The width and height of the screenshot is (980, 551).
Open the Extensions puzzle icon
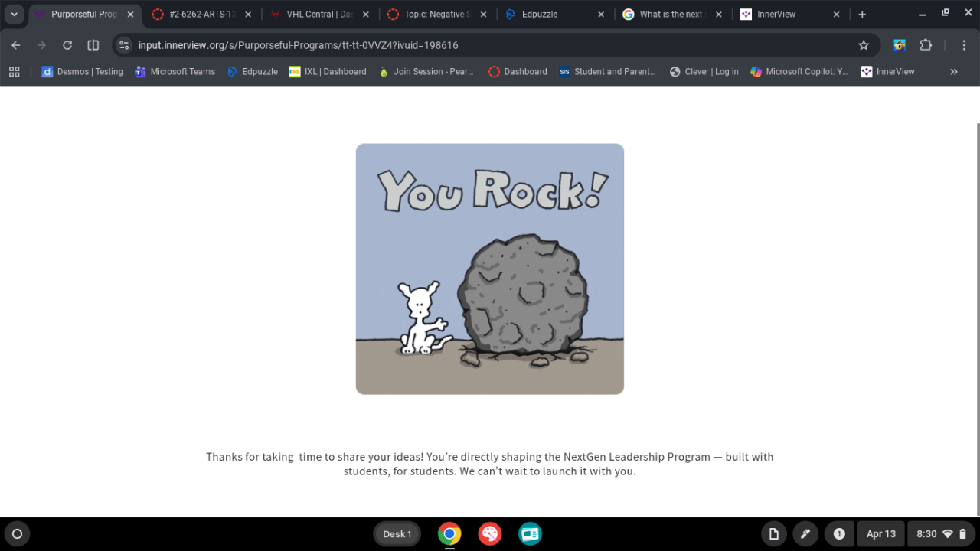pos(926,45)
